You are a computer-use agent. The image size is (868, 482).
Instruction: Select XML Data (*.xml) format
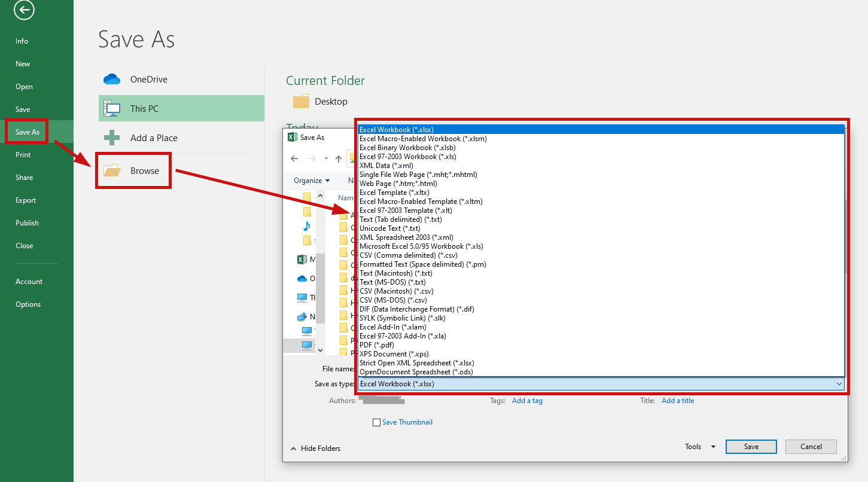(601, 166)
